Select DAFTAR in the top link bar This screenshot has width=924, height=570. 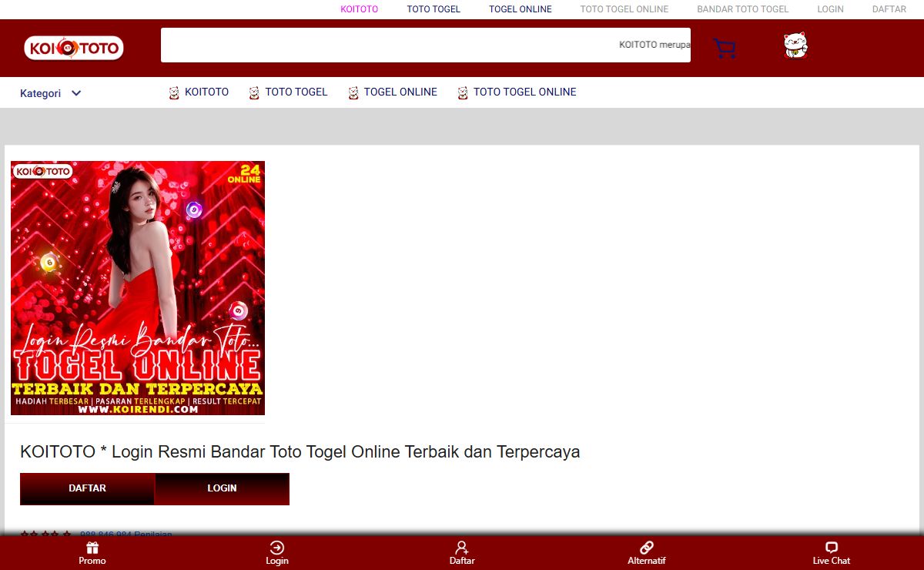[x=889, y=9]
